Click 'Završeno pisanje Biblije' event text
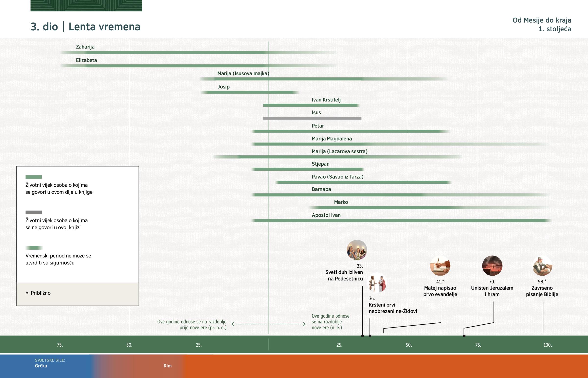Image resolution: width=588 pixels, height=378 pixels. (x=542, y=291)
